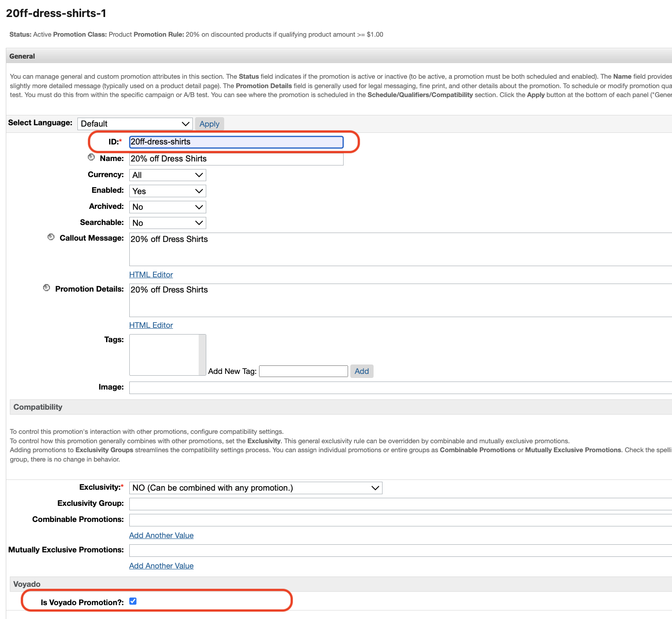Click the Name input field
The height and width of the screenshot is (619, 672).
click(x=236, y=159)
